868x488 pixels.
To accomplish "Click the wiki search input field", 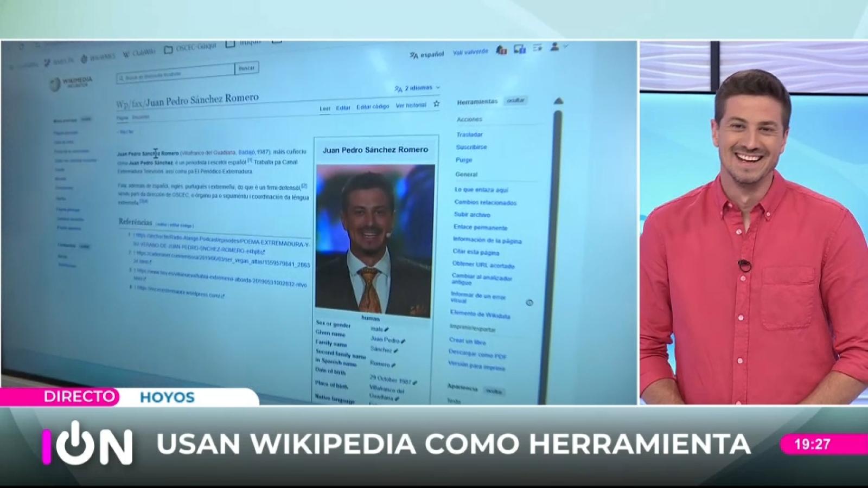I will tap(176, 73).
